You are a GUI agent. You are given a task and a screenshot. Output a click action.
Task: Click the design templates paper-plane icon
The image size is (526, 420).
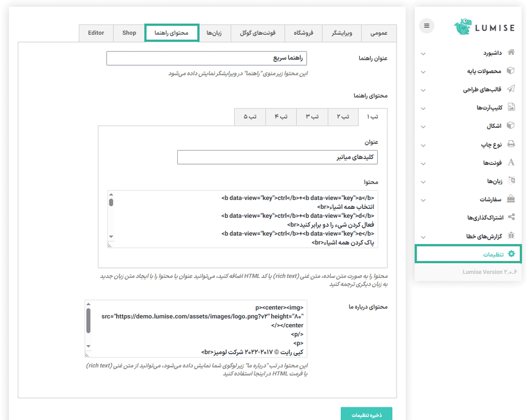point(511,89)
